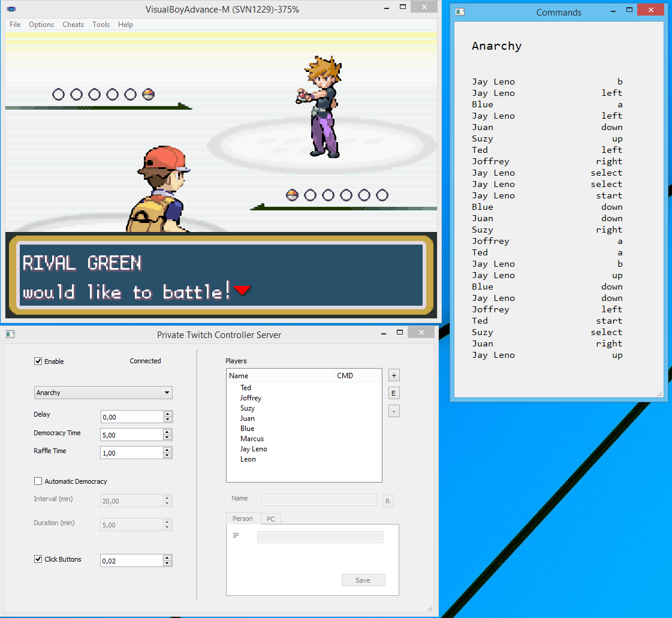The width and height of the screenshot is (672, 618).
Task: Increase the Click Buttons value with the up arrow
Action: 168,557
